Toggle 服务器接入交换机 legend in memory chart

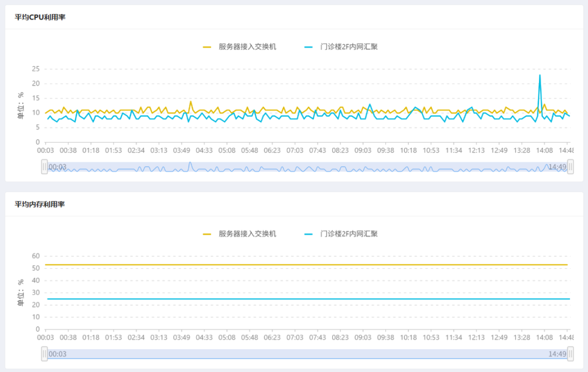(x=239, y=234)
